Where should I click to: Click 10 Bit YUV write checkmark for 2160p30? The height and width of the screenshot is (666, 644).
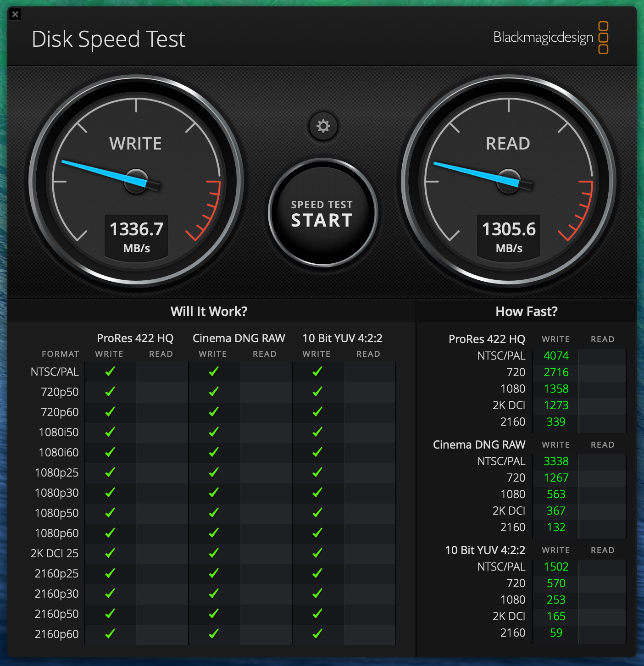pyautogui.click(x=317, y=593)
